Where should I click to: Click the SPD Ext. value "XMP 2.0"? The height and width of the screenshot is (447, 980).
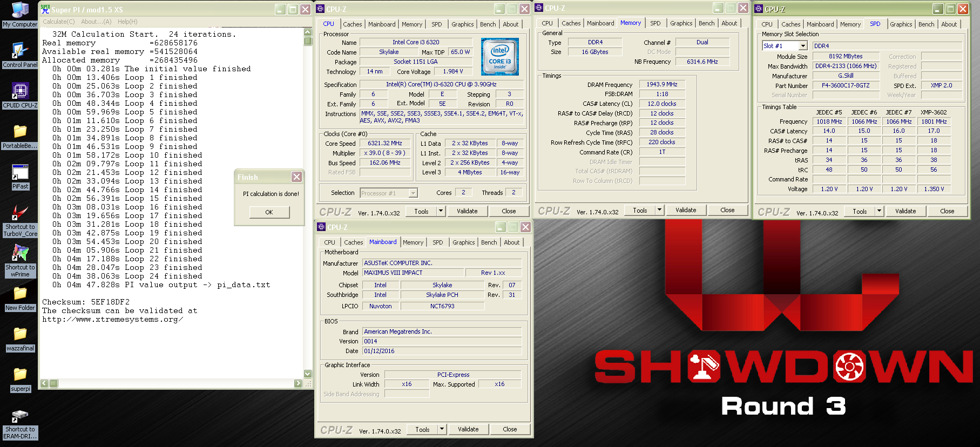(x=941, y=85)
